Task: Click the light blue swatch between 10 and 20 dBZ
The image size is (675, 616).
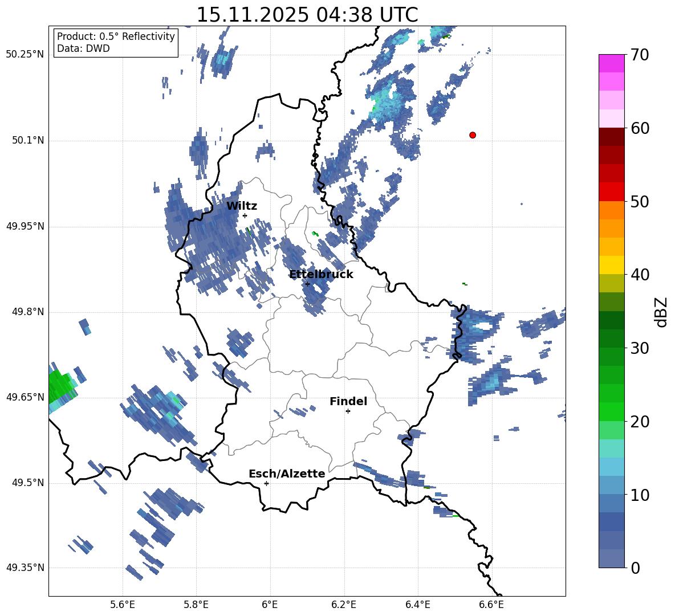Action: tap(611, 467)
